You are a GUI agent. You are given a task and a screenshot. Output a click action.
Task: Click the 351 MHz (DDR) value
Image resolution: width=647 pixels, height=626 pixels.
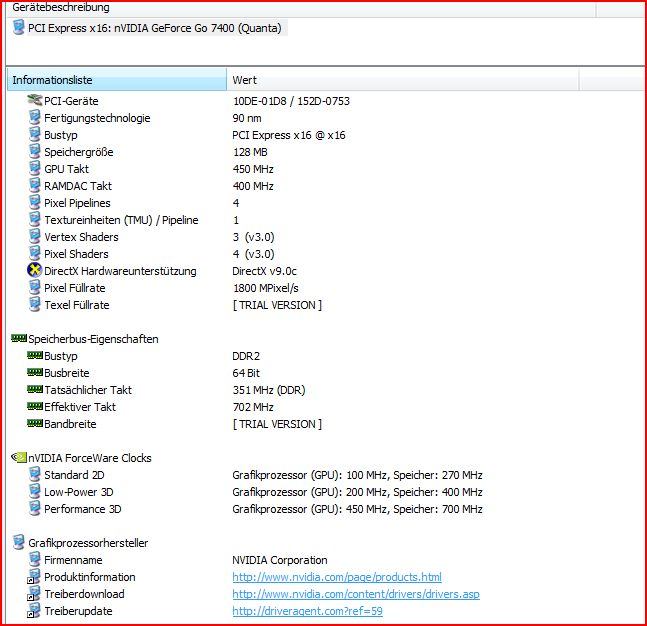269,390
